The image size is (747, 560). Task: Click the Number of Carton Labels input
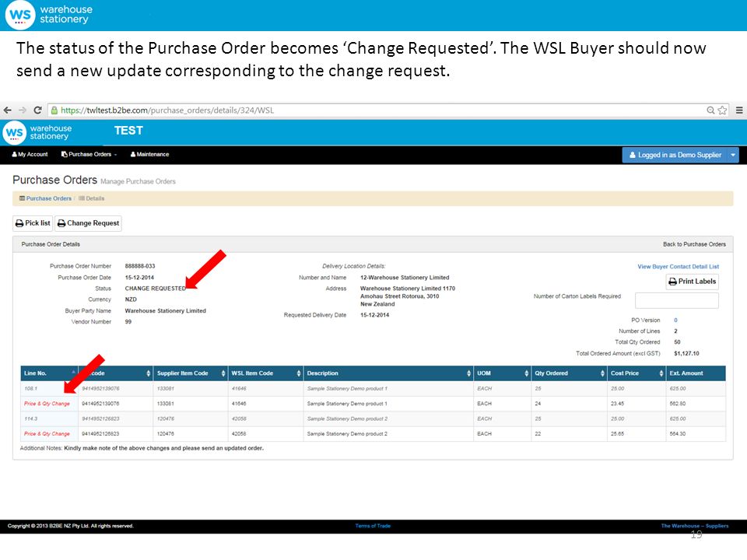[676, 300]
